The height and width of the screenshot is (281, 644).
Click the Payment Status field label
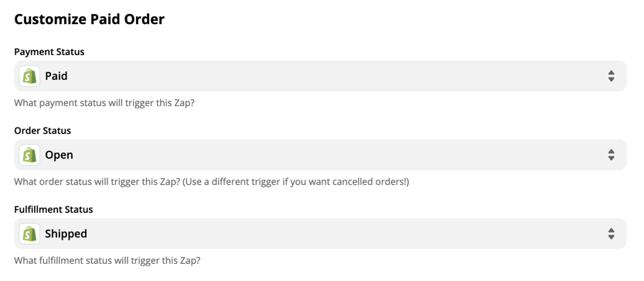(49, 52)
